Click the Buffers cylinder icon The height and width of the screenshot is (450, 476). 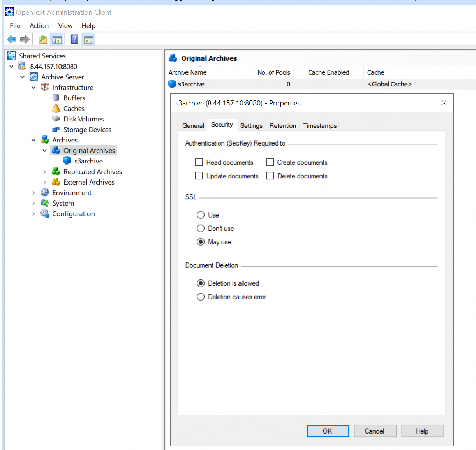(x=56, y=98)
